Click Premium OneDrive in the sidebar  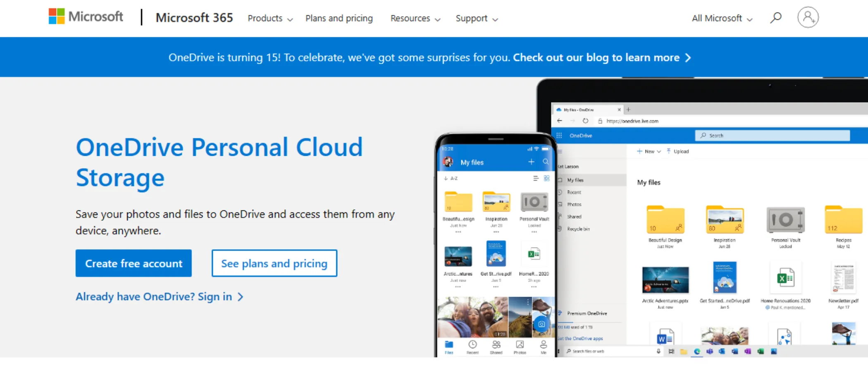(587, 313)
